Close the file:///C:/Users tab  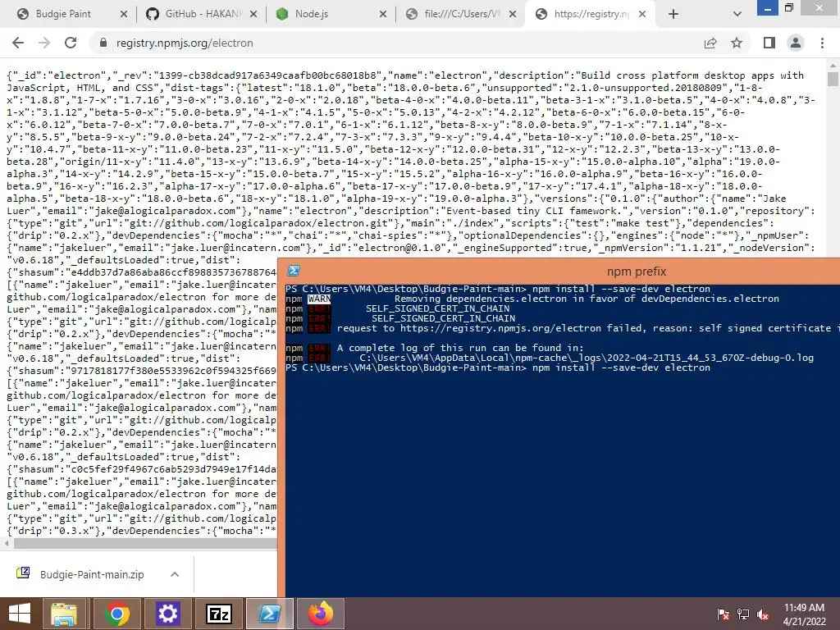tap(513, 14)
